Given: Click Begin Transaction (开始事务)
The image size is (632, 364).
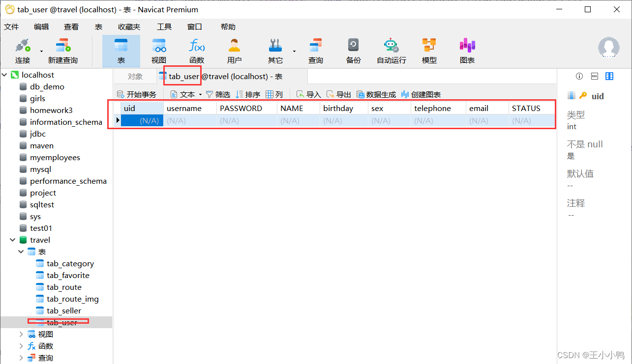Looking at the screenshot, I should click(137, 94).
